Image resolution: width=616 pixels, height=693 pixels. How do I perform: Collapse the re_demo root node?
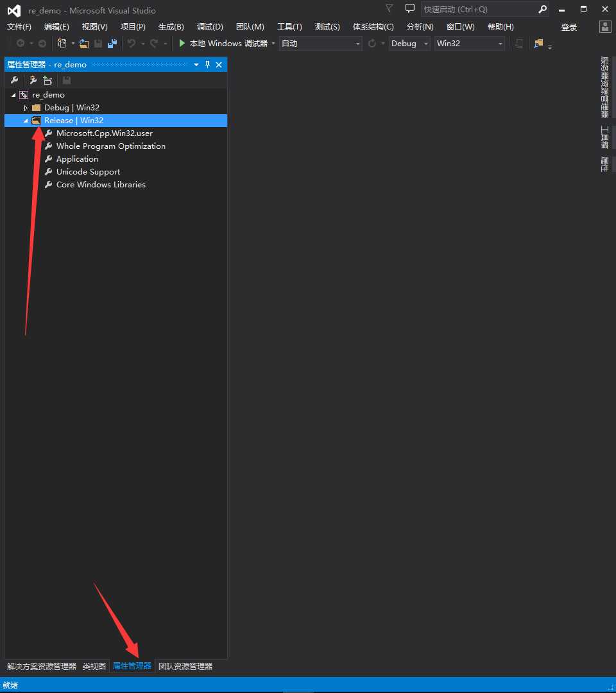tap(13, 95)
